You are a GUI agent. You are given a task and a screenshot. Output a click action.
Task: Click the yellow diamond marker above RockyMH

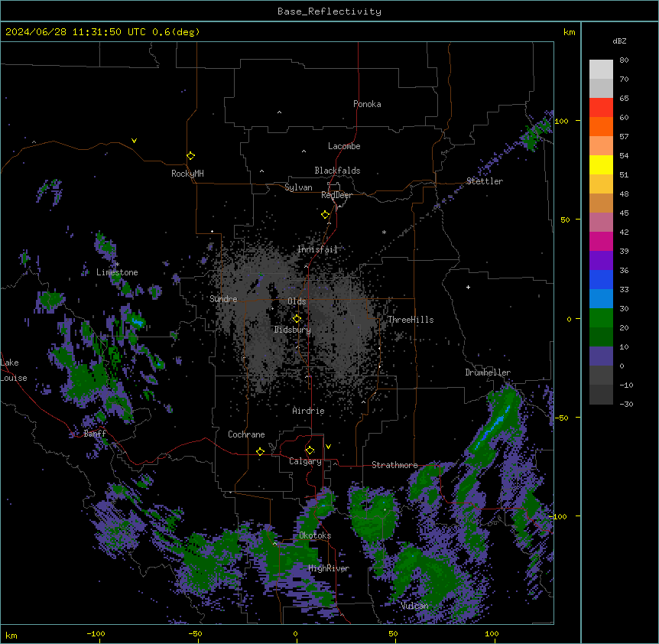pyautogui.click(x=191, y=156)
